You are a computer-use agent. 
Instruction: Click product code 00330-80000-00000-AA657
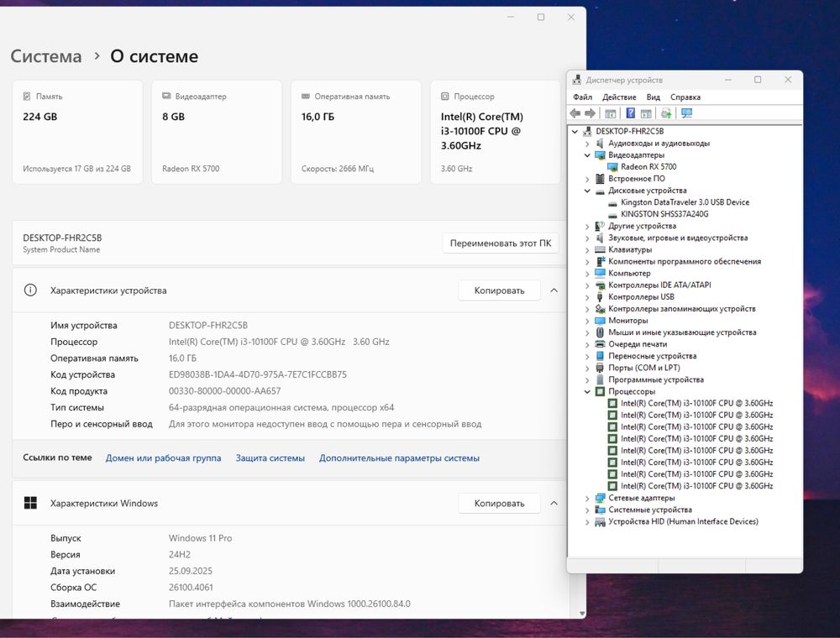tap(224, 391)
